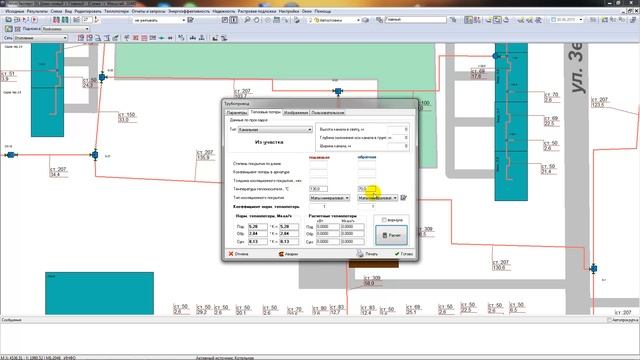
Task: Click the pause-like highlighted icon in top toolbar
Action: [x=233, y=20]
